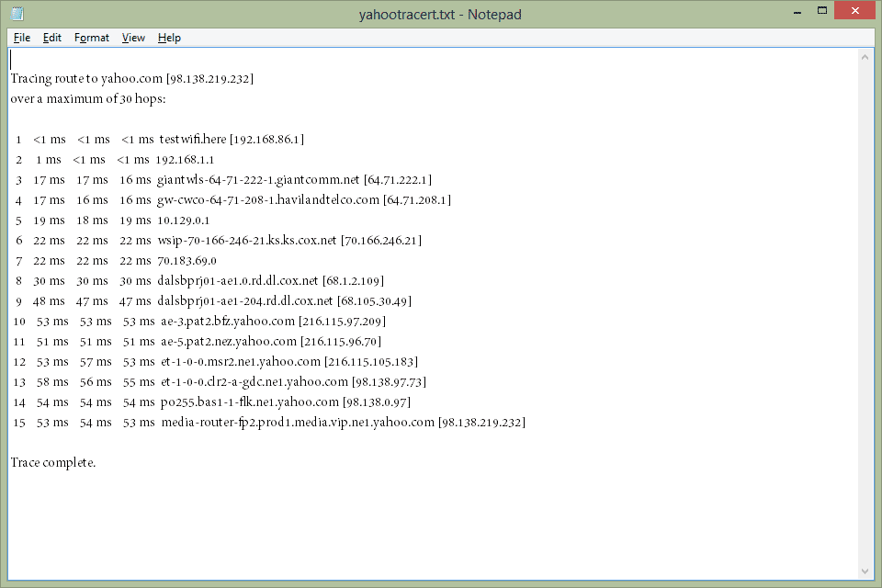The image size is (882, 588).
Task: Open the Edit menu
Action: [52, 38]
